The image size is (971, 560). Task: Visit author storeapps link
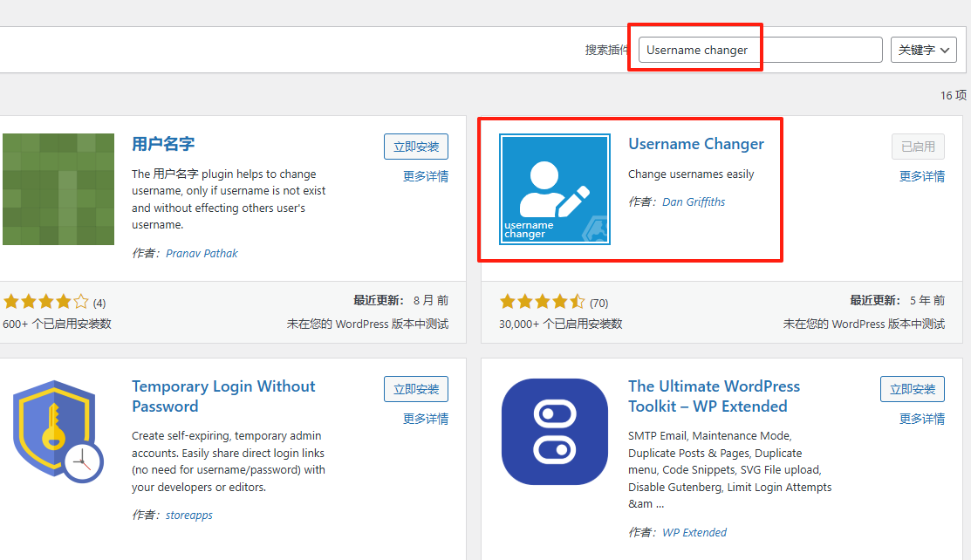pos(188,516)
